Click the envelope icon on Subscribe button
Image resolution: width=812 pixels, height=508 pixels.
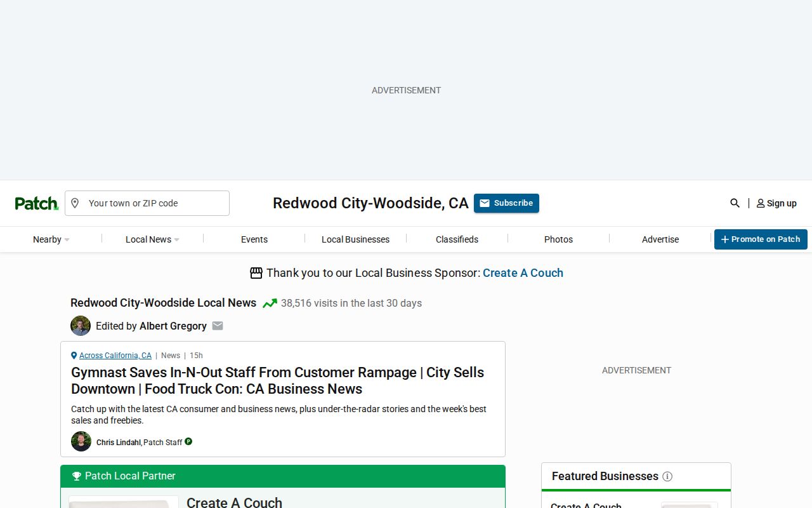[485, 203]
